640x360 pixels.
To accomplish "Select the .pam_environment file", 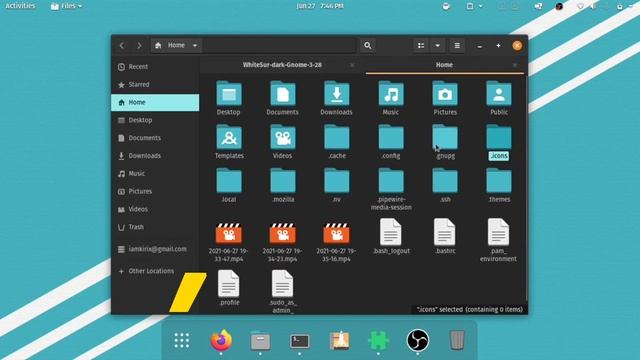I will click(x=498, y=232).
